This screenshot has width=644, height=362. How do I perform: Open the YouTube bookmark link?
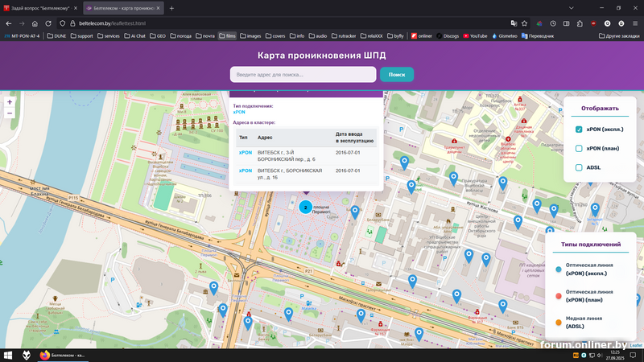click(474, 36)
